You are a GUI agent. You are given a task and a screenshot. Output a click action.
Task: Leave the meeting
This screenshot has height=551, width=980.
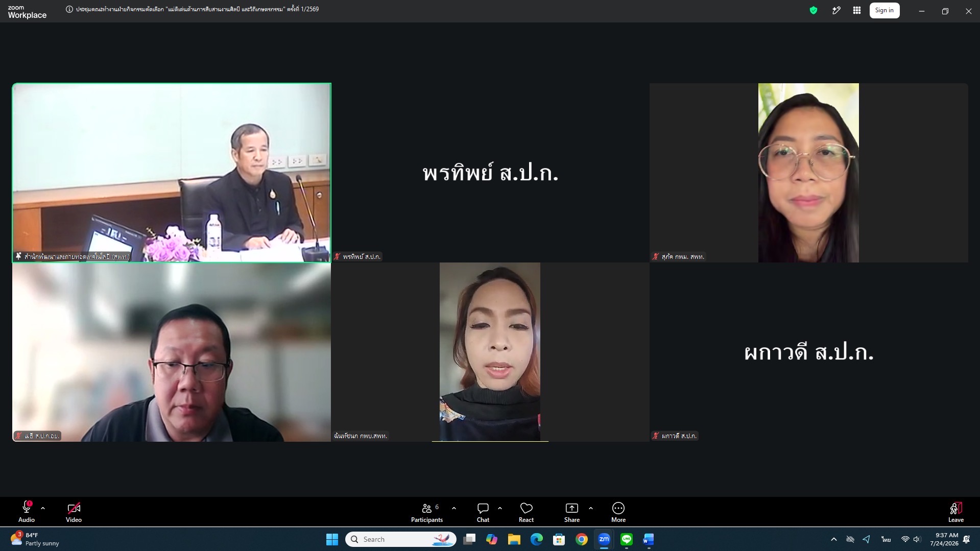pyautogui.click(x=956, y=512)
